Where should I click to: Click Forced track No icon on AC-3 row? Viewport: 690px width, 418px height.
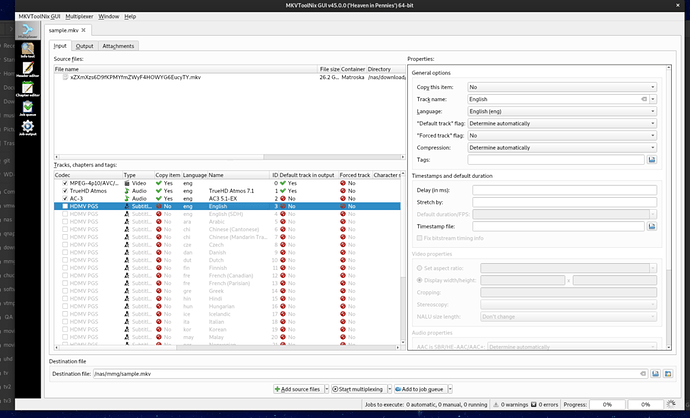(x=343, y=198)
